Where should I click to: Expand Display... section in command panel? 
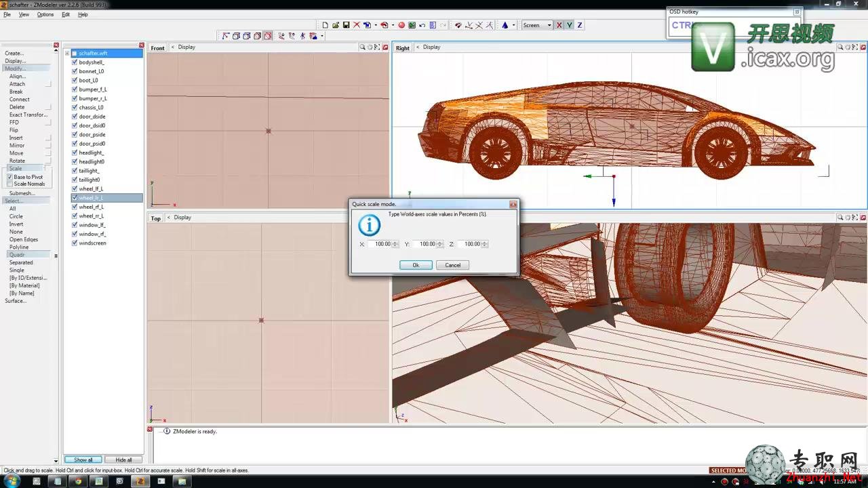[x=16, y=61]
